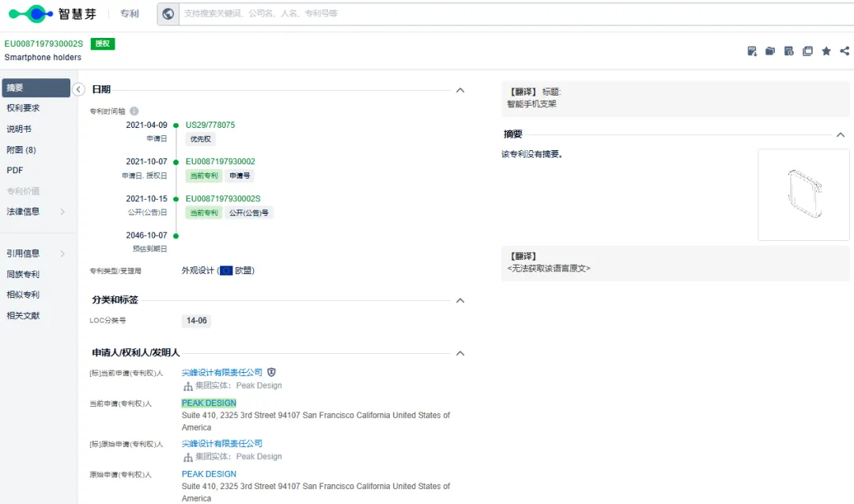The height and width of the screenshot is (504, 854).
Task: Open the 说明书 section
Action: pos(19,129)
